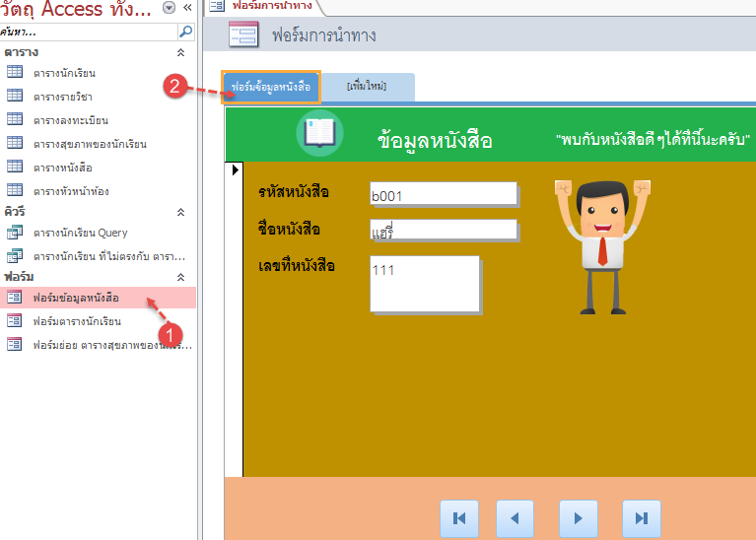756x540 pixels.
Task: Jump to the last record button
Action: tap(642, 517)
